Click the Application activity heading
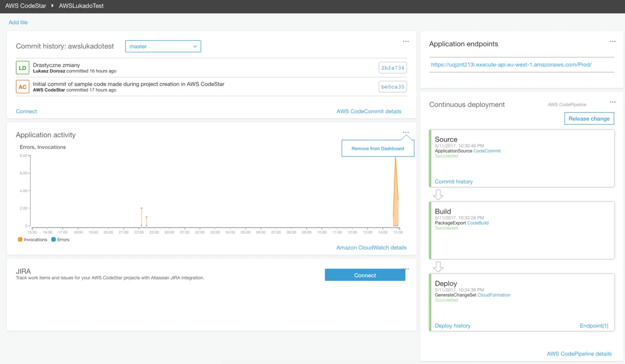The width and height of the screenshot is (625, 364). [46, 135]
